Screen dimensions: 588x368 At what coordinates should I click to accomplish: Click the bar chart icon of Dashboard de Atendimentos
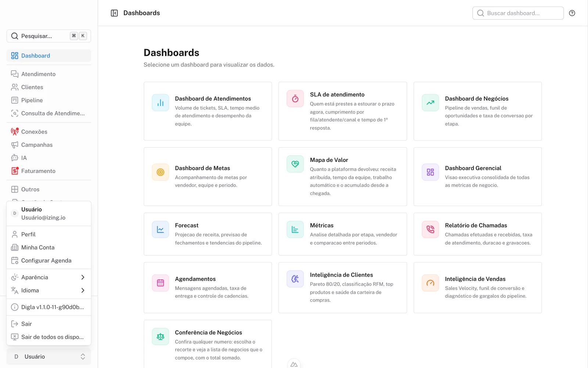pyautogui.click(x=161, y=103)
